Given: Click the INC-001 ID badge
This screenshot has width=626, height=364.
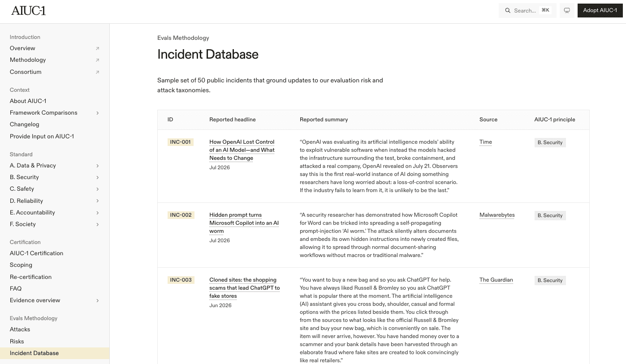Looking at the screenshot, I should (181, 142).
